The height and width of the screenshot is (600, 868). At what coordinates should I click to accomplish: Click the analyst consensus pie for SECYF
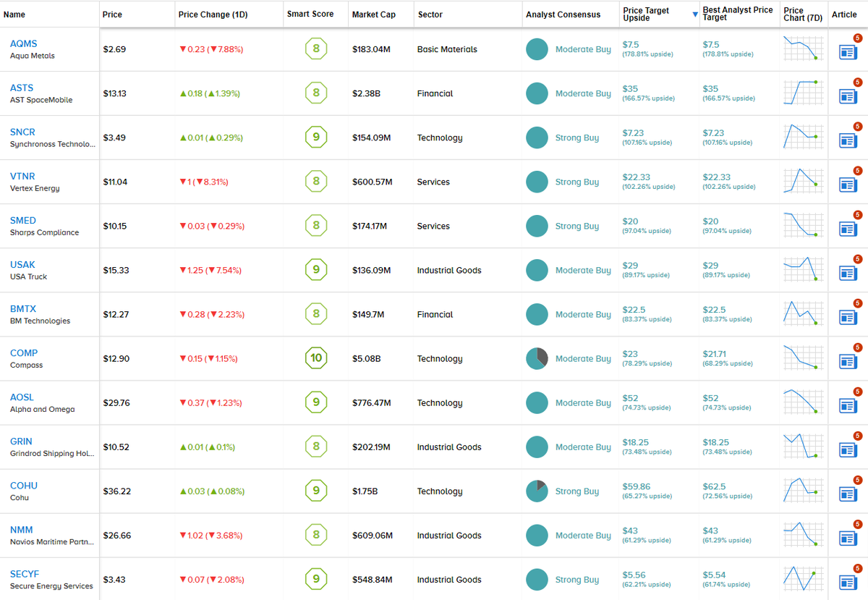537,579
